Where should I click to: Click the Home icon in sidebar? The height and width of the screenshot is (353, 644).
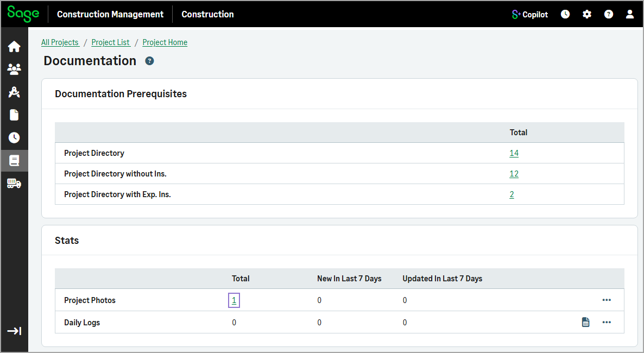[14, 47]
